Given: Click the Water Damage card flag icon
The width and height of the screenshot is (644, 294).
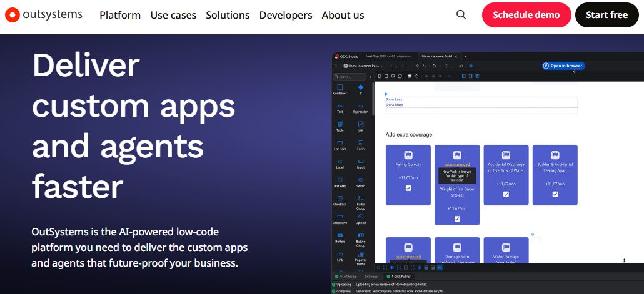Looking at the screenshot, I should click(x=506, y=247).
